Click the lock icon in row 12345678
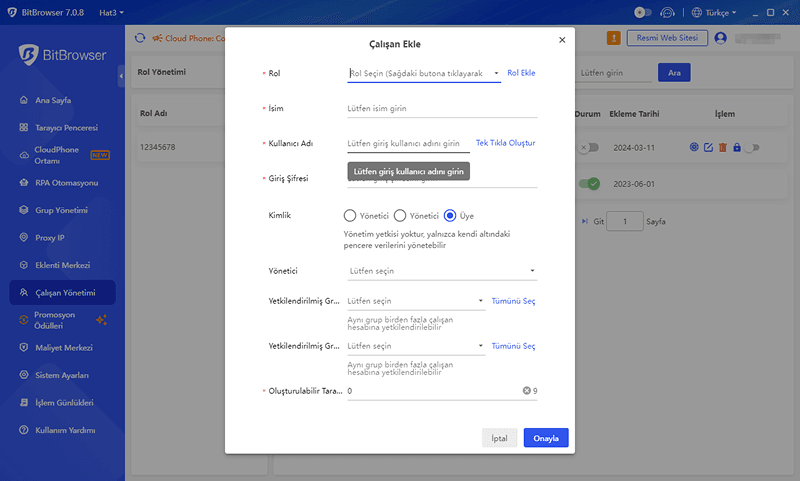Screen dimensions: 800x481 736,148
